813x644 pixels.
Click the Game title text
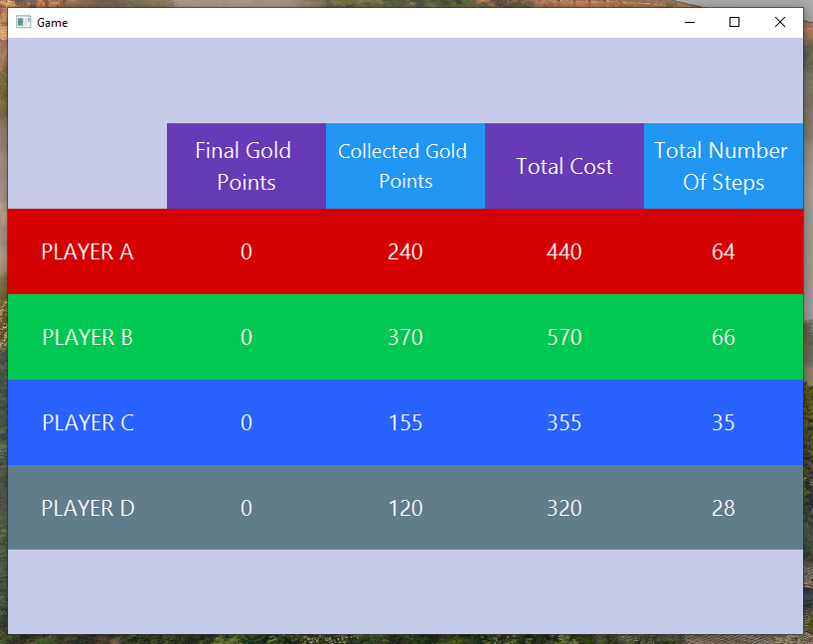[x=53, y=23]
